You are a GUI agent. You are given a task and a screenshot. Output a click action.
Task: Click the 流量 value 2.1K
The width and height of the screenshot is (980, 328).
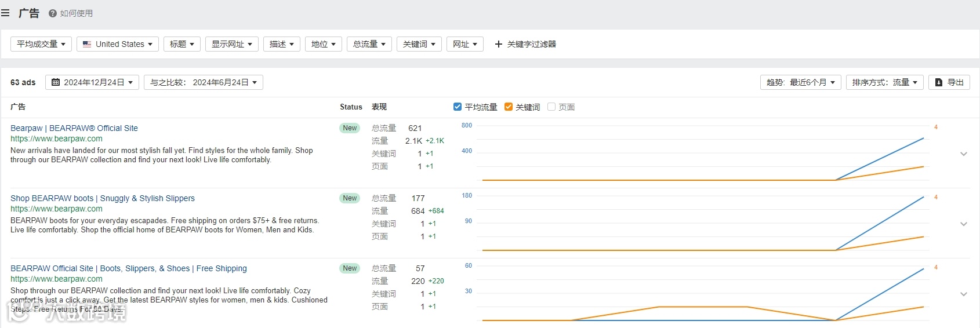click(x=413, y=141)
